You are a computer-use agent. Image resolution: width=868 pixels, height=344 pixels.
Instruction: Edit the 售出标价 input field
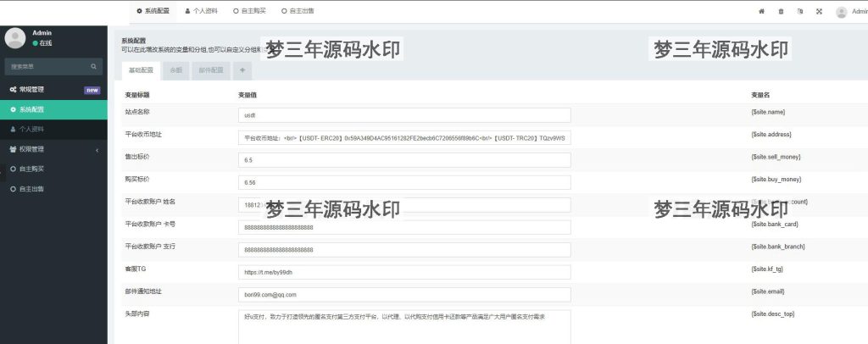[x=404, y=160]
